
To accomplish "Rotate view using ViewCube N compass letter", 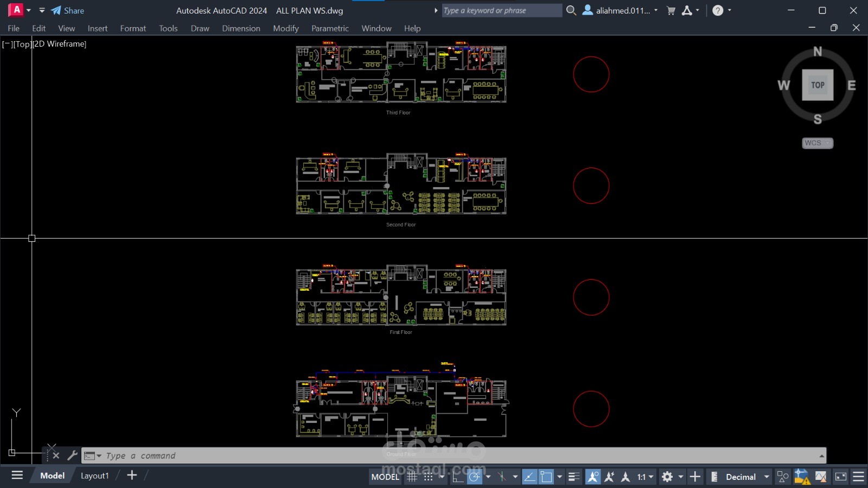I will [818, 52].
